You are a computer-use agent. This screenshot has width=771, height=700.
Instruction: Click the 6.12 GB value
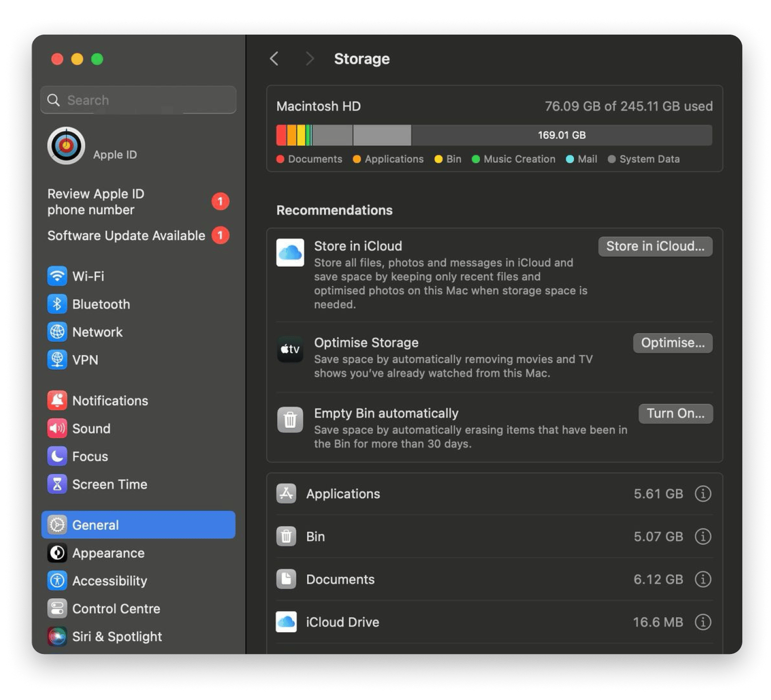click(x=658, y=579)
